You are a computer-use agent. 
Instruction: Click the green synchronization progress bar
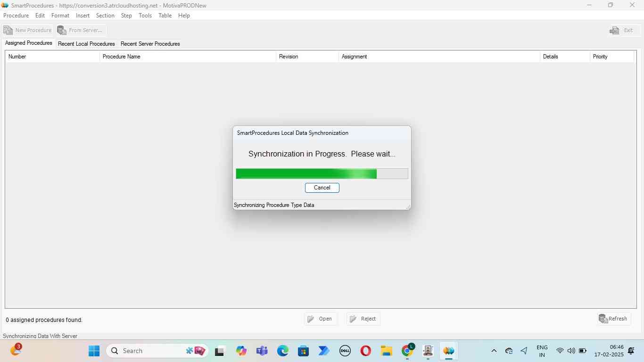[x=322, y=174]
